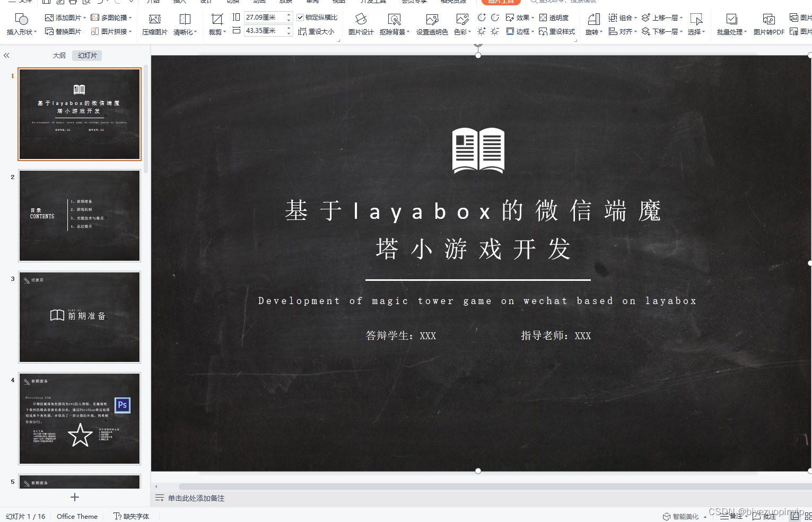Click the missing fonts (缺失字体) indicator

pos(132,516)
